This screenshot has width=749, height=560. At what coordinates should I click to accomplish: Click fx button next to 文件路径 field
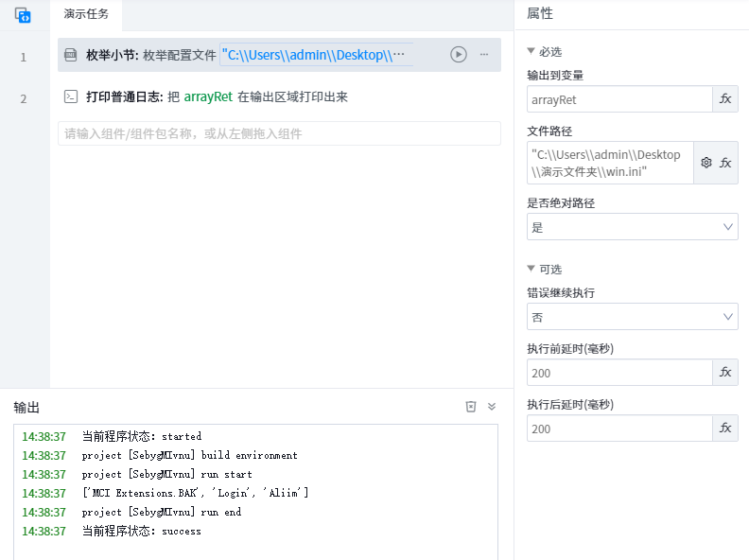tap(725, 163)
